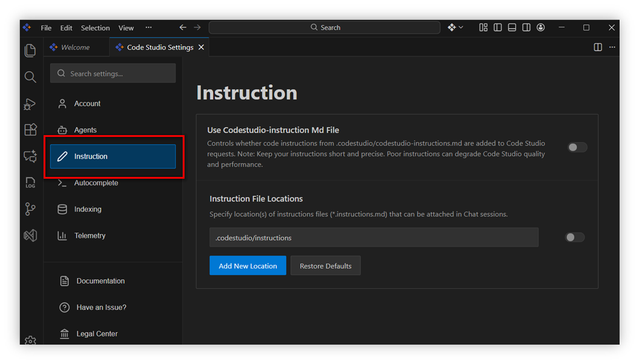Click the Visual Studio icon in activity bar
Viewport: 639px width, 364px height.
(30, 235)
